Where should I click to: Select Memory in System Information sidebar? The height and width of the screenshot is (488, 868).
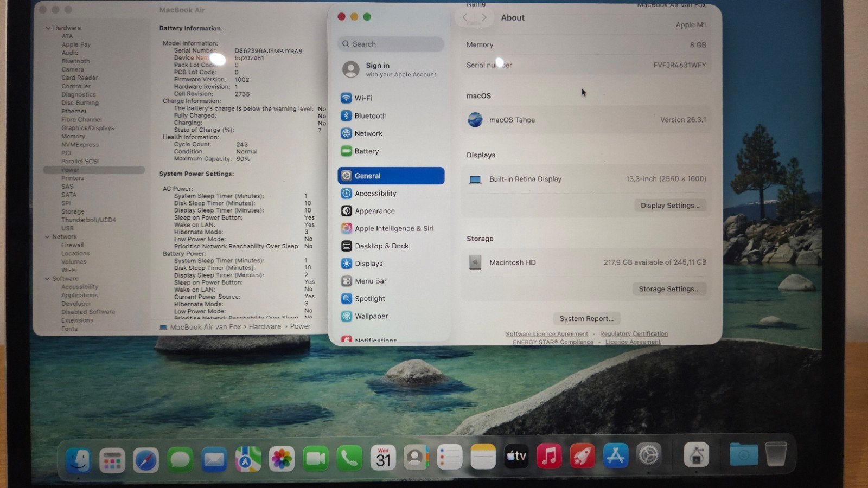pyautogui.click(x=73, y=137)
